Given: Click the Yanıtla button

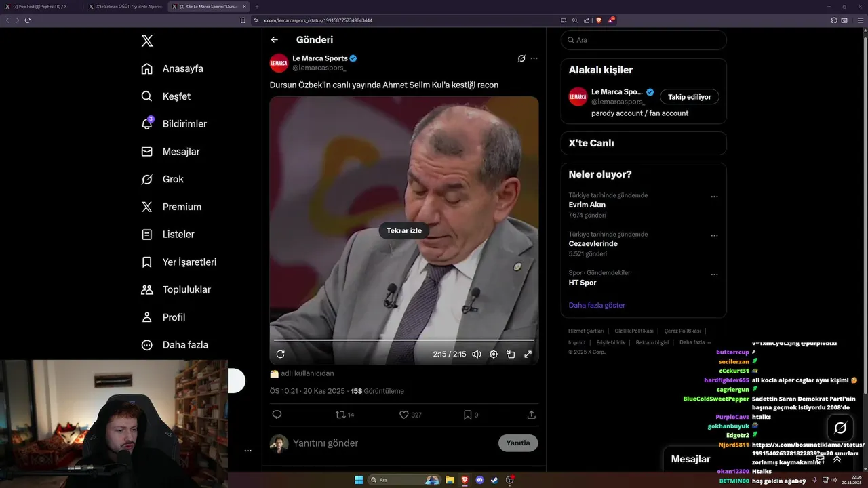Looking at the screenshot, I should click(x=518, y=443).
